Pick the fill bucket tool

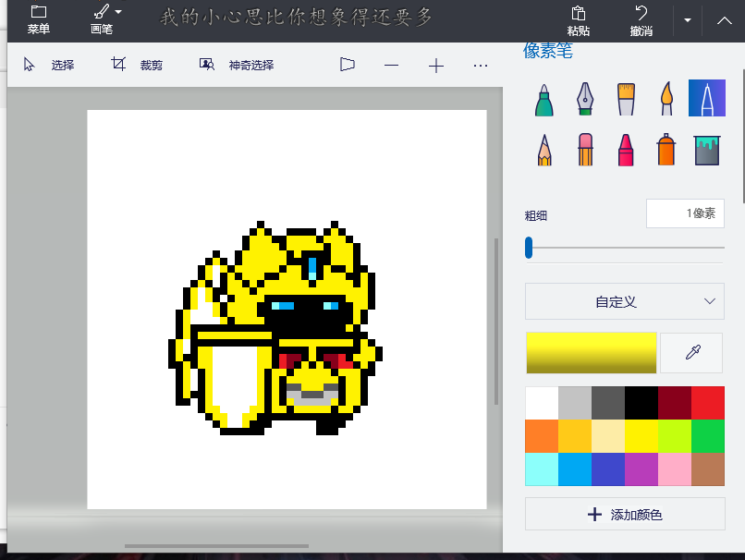coord(707,150)
